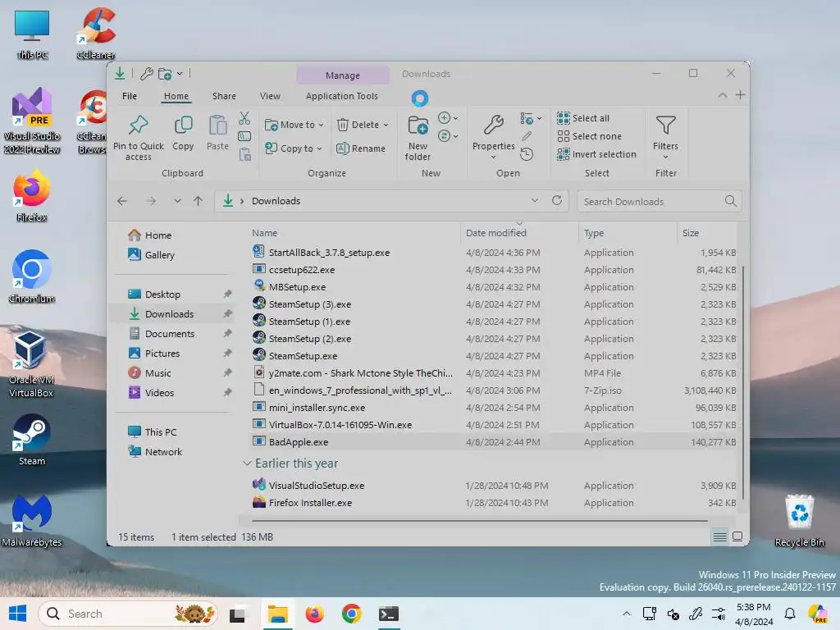
Task: Open Steam desktop shortcut
Action: (x=32, y=440)
